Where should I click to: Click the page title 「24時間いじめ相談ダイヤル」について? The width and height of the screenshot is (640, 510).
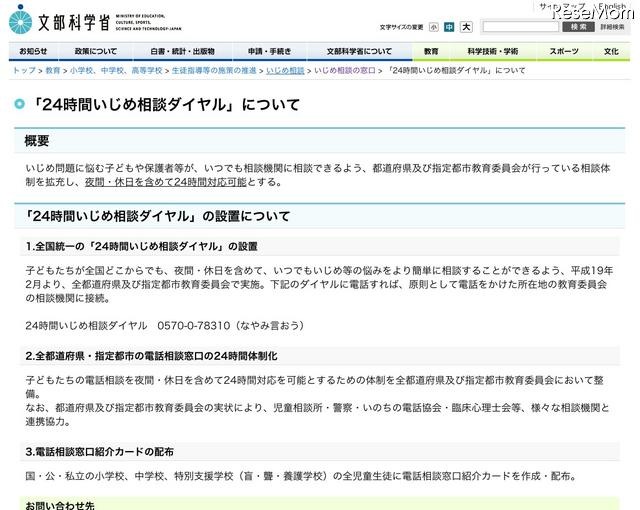click(165, 105)
